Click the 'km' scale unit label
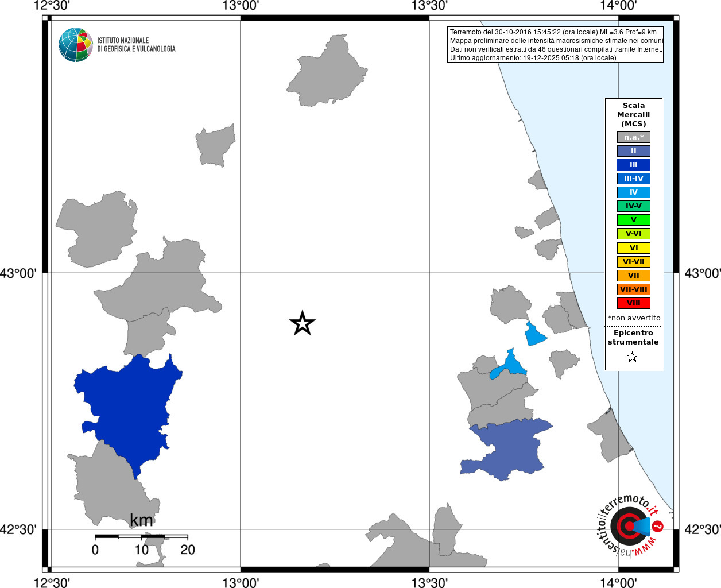Screen dimensions: 721x588 click(x=141, y=520)
